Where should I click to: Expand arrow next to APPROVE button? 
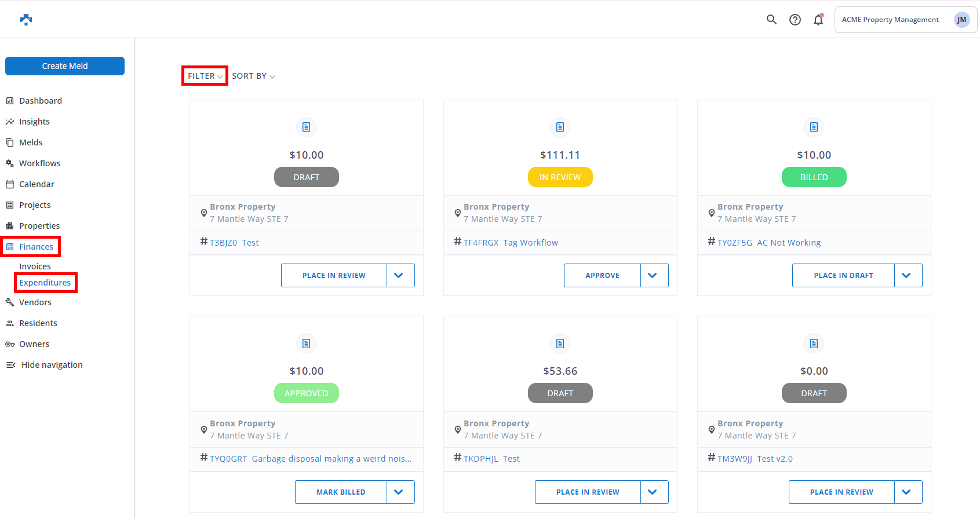point(653,276)
